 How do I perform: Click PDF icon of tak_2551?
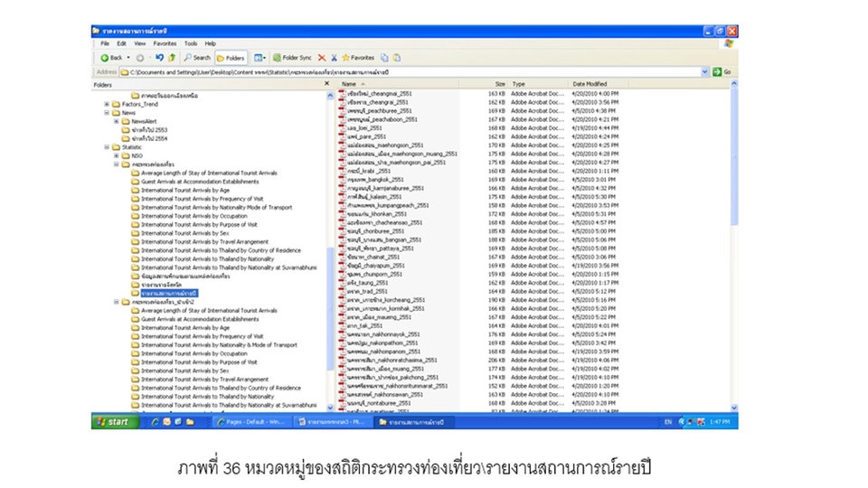point(342,326)
